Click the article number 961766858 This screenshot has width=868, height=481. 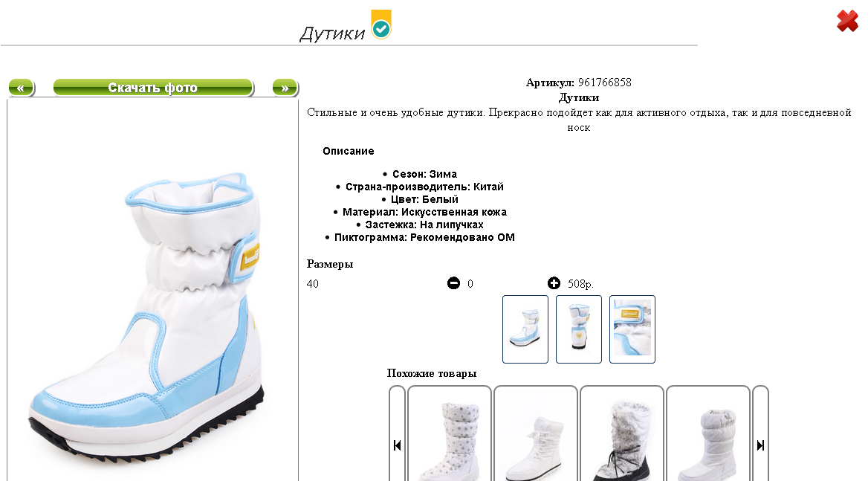point(604,83)
